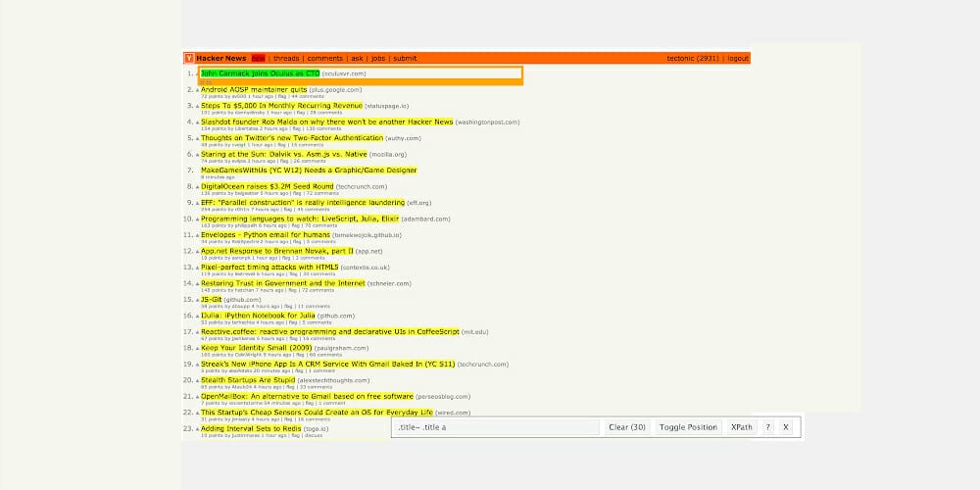
Task: Open comments under Android AOSP maintainer quits
Action: 308,97
